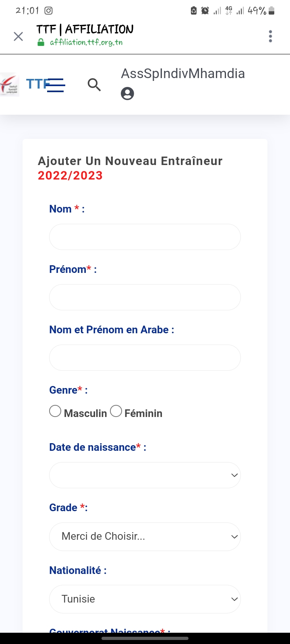Screen dimensions: 290x644
Task: Focus the Nom input field
Action: pyautogui.click(x=145, y=237)
